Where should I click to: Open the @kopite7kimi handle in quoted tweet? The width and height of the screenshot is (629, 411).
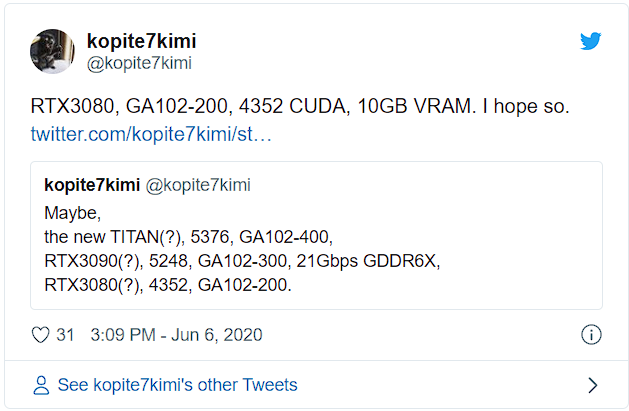tap(198, 185)
